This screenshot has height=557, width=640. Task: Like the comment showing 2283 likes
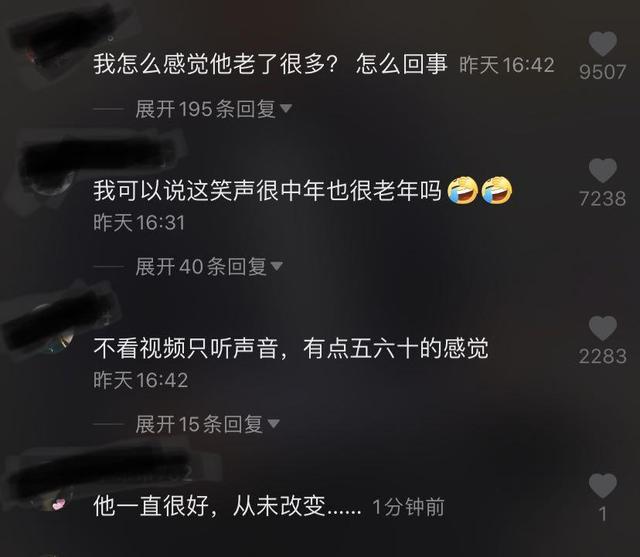click(603, 328)
